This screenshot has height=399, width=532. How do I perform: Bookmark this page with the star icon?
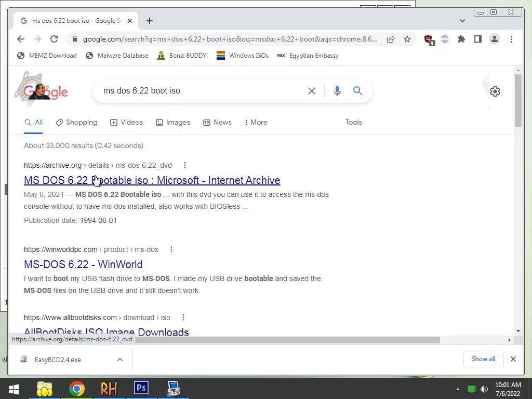coord(407,39)
